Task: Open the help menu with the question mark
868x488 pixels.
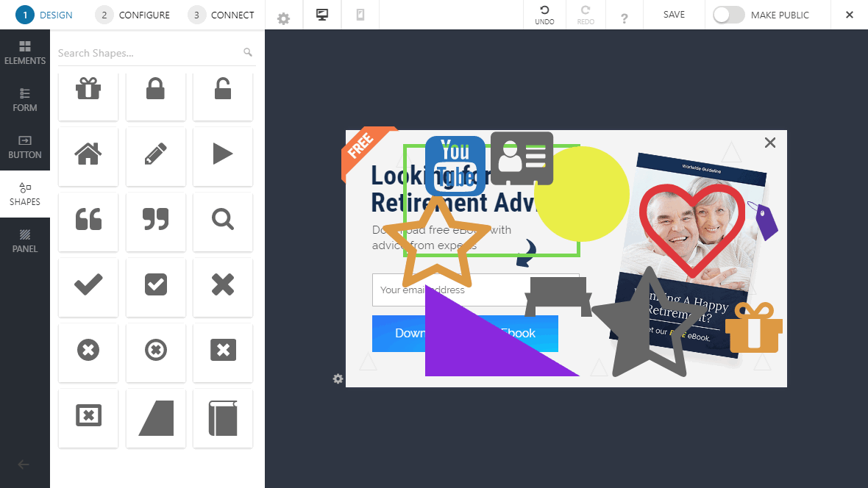Action: tap(624, 15)
